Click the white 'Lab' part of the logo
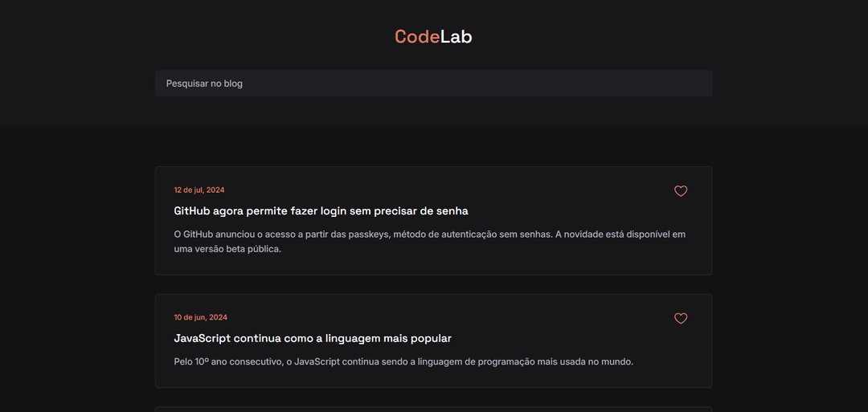 pyautogui.click(x=457, y=37)
